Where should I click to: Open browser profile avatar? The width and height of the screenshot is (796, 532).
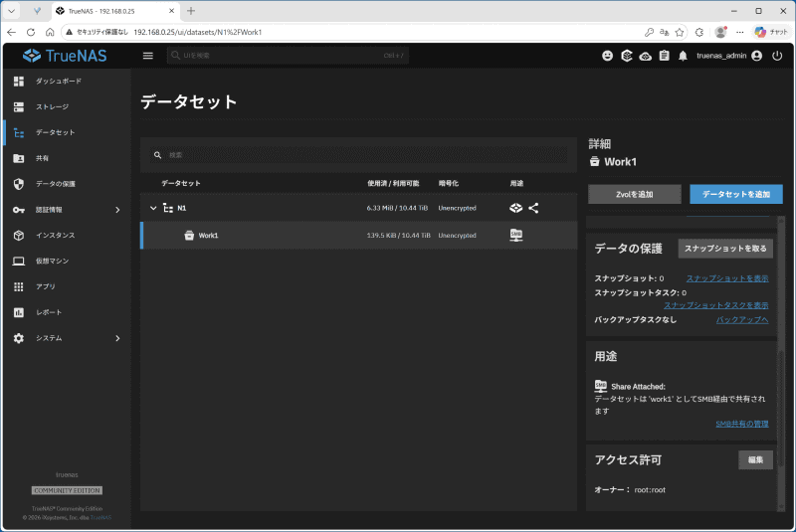tap(720, 32)
